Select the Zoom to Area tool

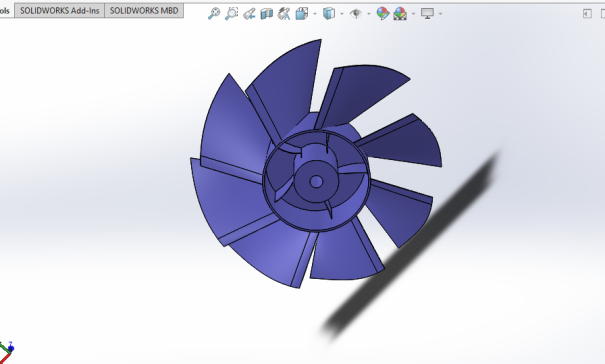(x=231, y=14)
